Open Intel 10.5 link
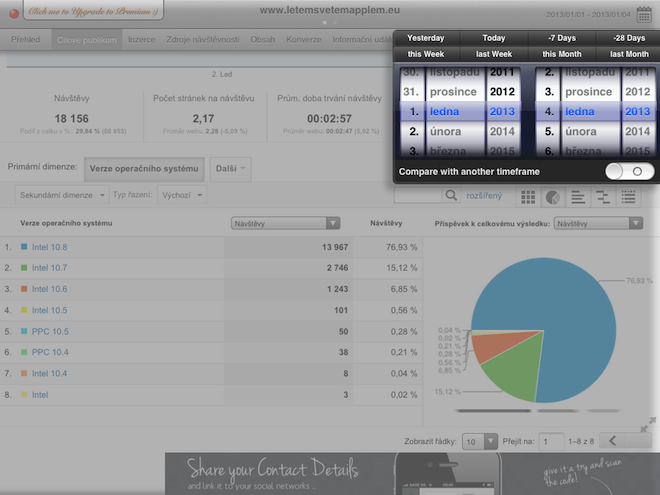Image resolution: width=660 pixels, height=495 pixels. [49, 310]
